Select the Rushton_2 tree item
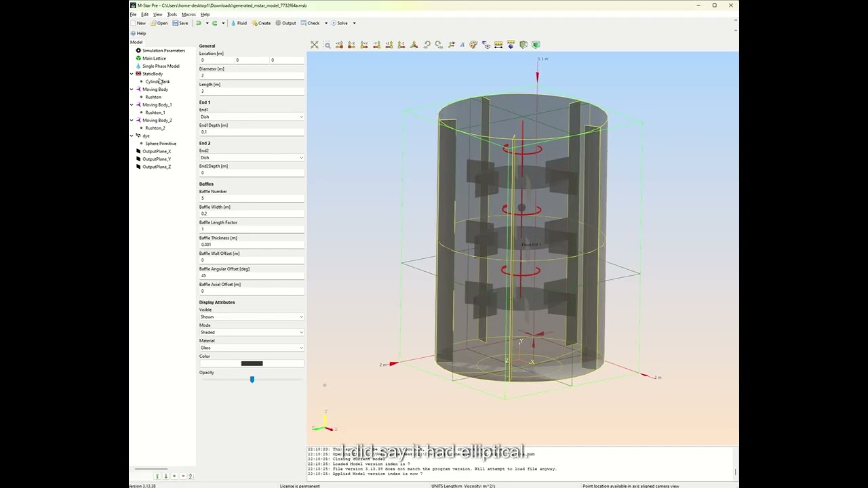This screenshot has height=488, width=868. point(155,128)
